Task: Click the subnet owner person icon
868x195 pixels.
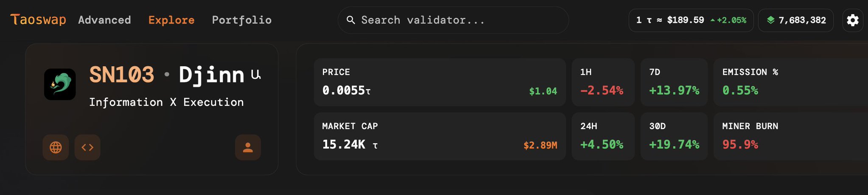Action: pos(248,147)
